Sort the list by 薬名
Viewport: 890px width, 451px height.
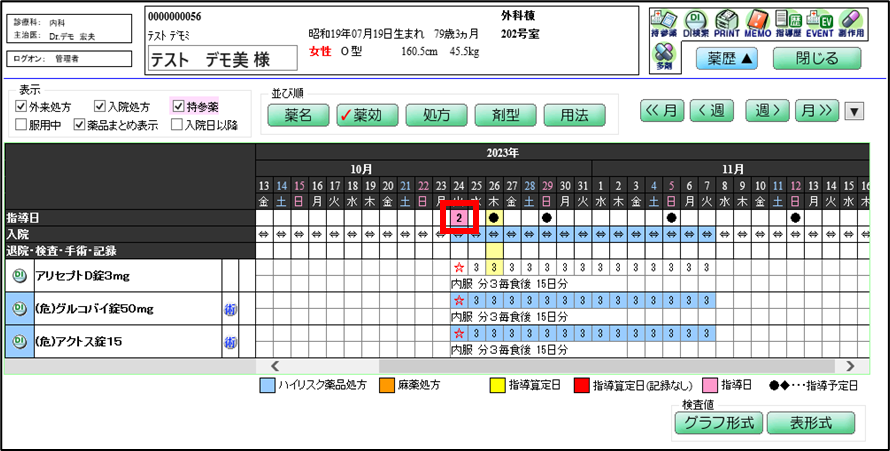(299, 115)
